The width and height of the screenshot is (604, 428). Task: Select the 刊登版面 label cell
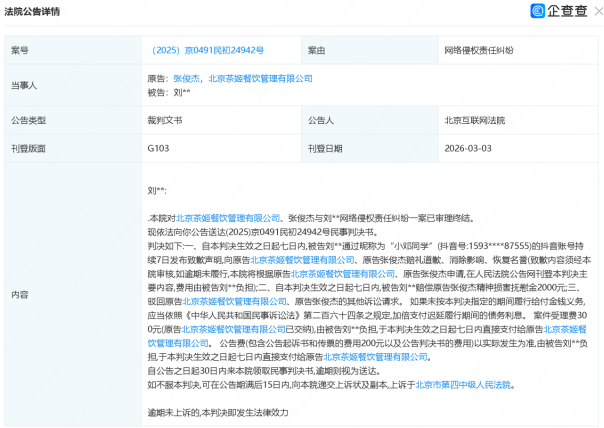[73, 148]
